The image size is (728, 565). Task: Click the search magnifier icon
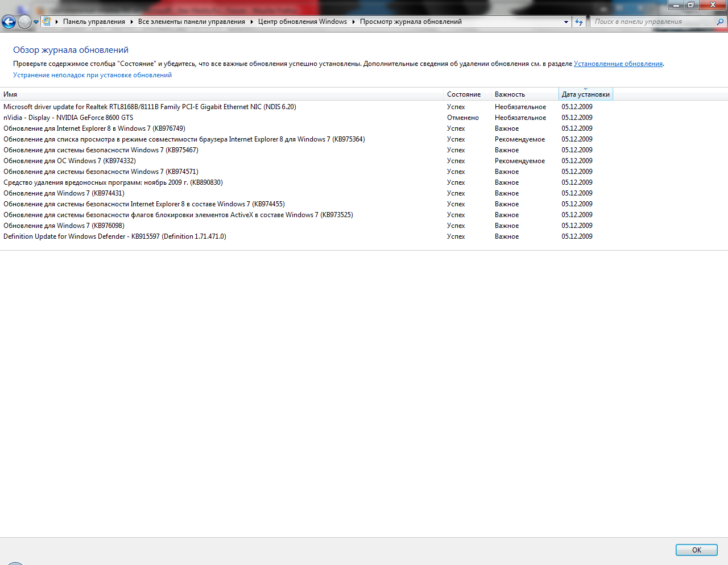tap(720, 22)
